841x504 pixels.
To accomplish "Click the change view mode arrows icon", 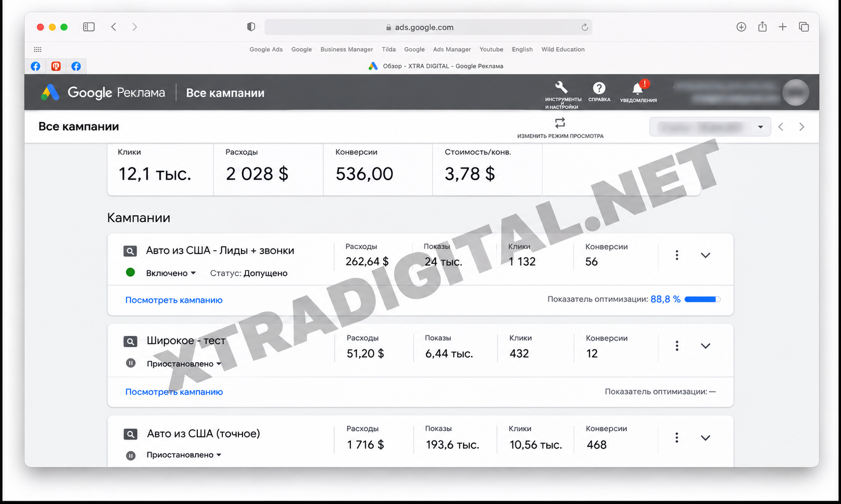I will (x=560, y=123).
